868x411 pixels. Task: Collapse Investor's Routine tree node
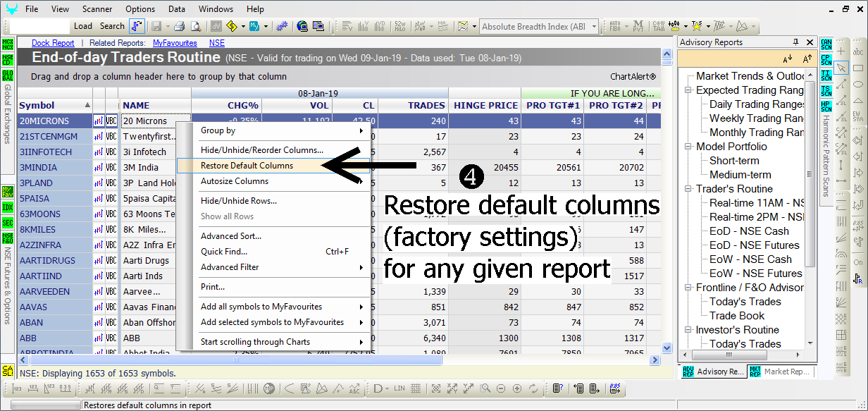[x=688, y=330]
